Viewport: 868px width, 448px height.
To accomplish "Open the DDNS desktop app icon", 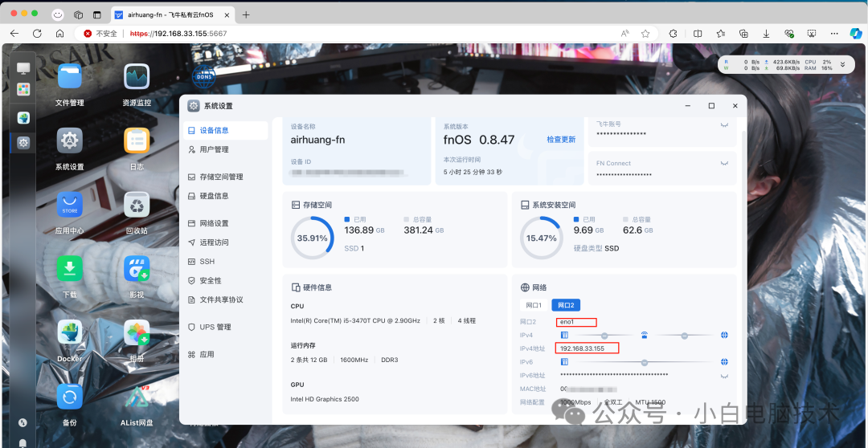I will point(203,76).
